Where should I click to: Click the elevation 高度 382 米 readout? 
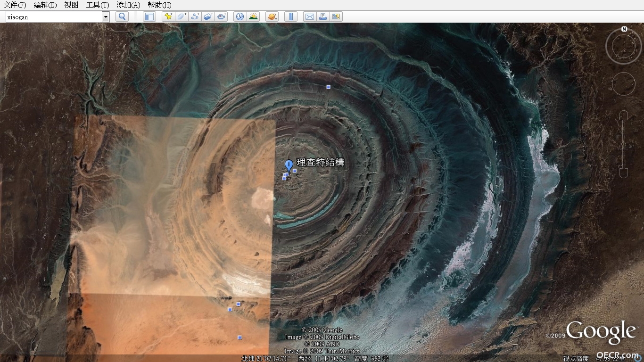372,358
